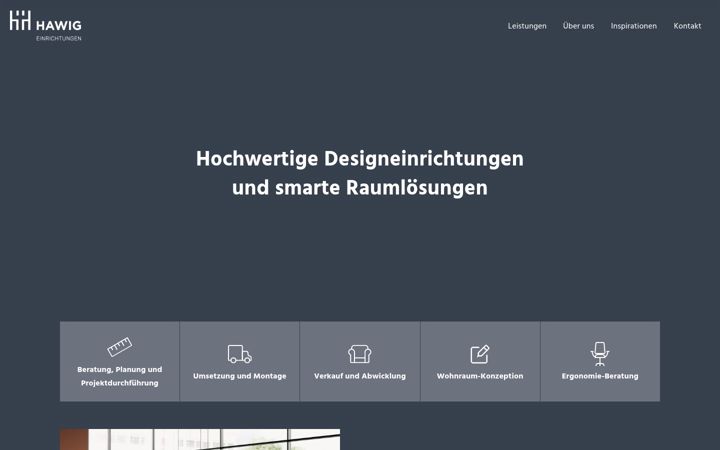Click the edit pencil icon
This screenshot has width=720, height=450.
[480, 354]
